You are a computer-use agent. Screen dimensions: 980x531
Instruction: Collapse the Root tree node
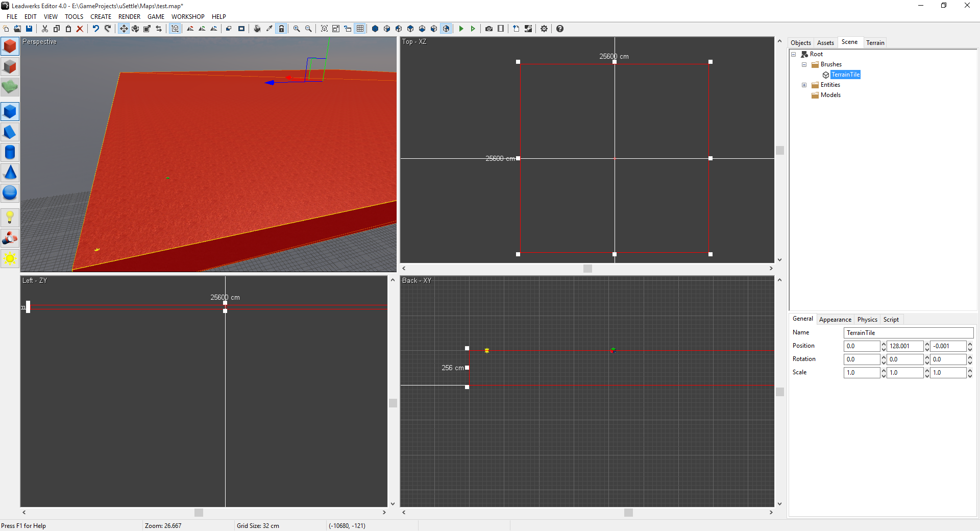tap(794, 54)
